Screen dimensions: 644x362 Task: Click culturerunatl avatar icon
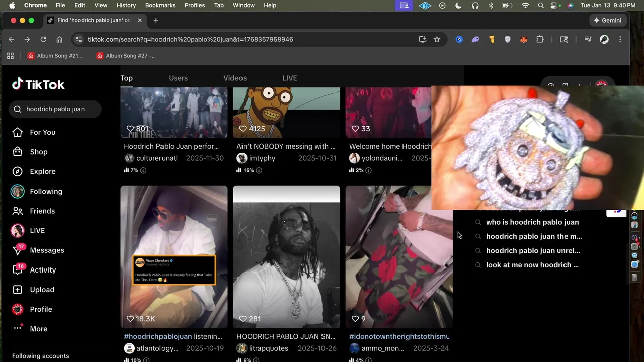point(129,158)
